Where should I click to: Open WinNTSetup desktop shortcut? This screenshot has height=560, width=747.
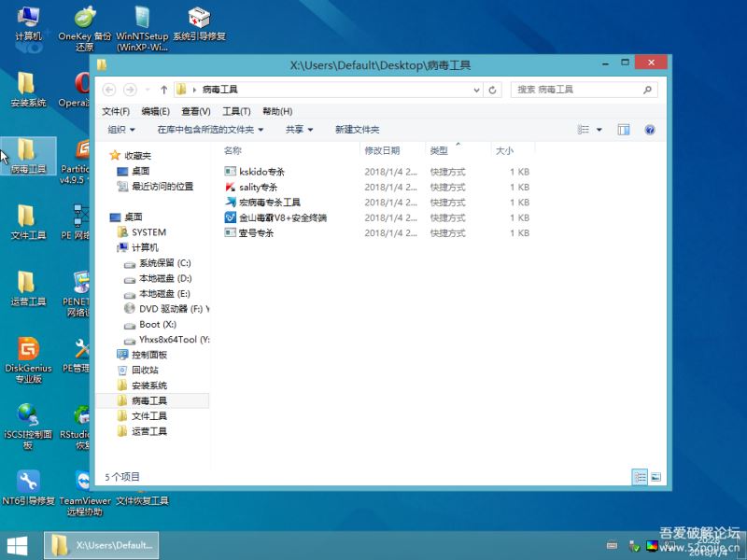click(x=142, y=29)
